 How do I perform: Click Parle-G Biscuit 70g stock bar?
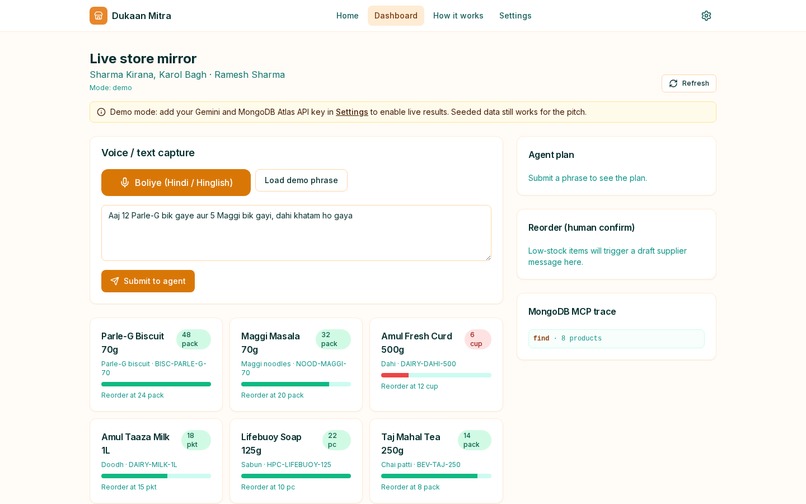(156, 384)
